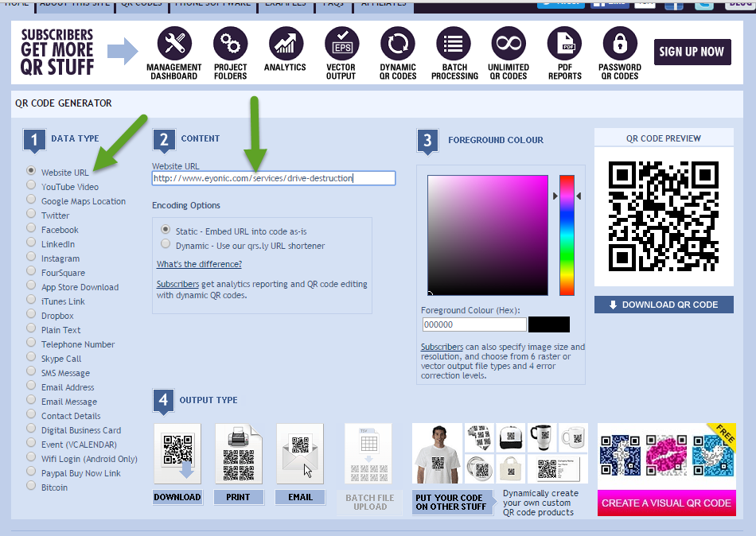Click the Email label button

pos(300,497)
